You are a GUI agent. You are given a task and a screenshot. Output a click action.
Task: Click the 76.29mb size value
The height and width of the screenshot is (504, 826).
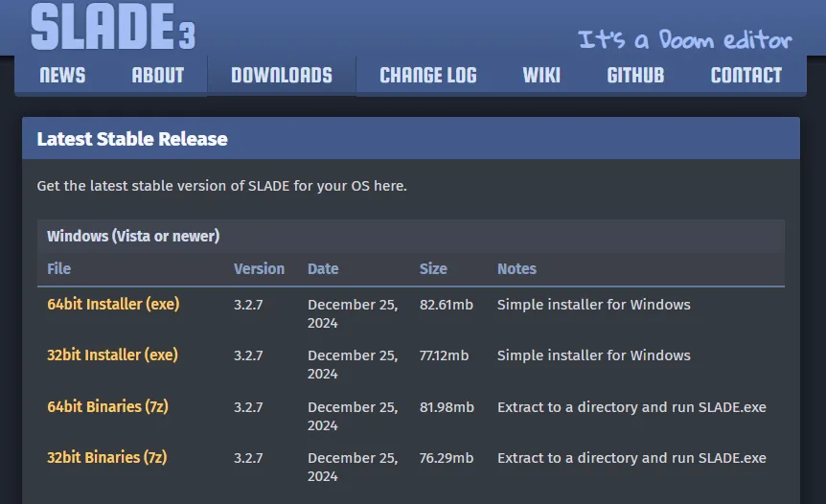click(x=447, y=458)
